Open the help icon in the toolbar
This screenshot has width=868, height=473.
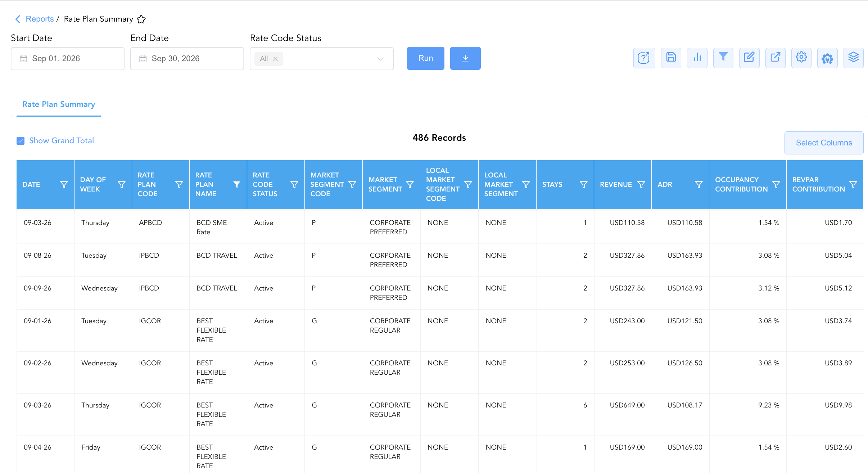click(x=644, y=58)
